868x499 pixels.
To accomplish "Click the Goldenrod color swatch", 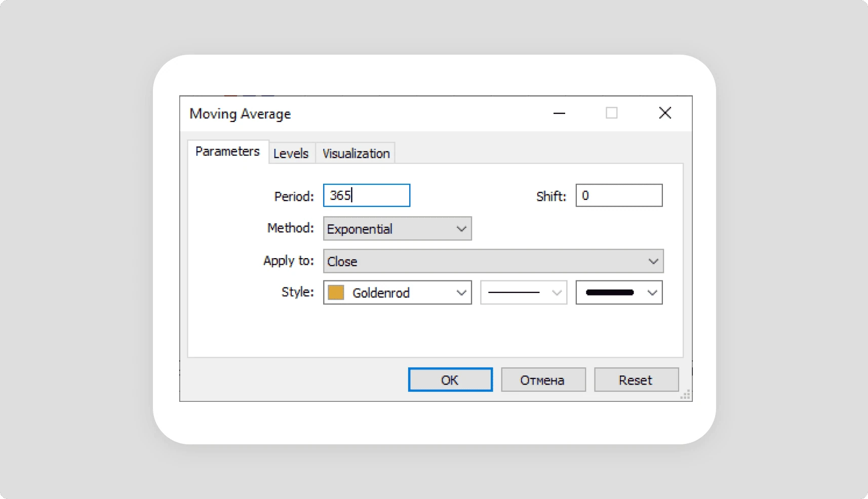I will click(336, 293).
